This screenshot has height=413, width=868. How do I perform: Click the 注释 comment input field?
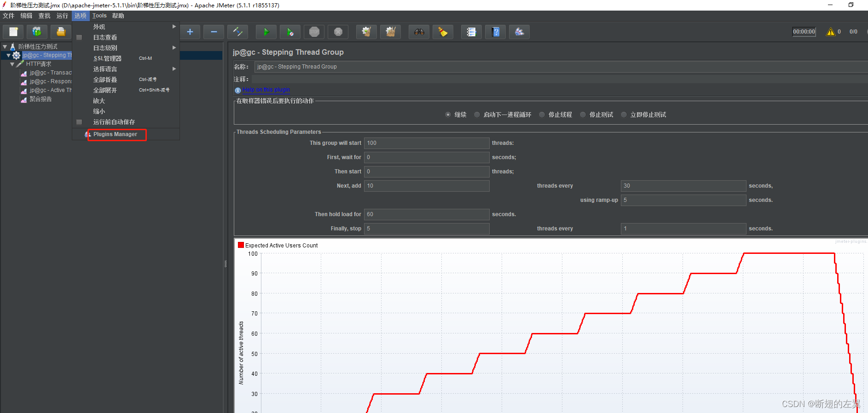coord(560,79)
